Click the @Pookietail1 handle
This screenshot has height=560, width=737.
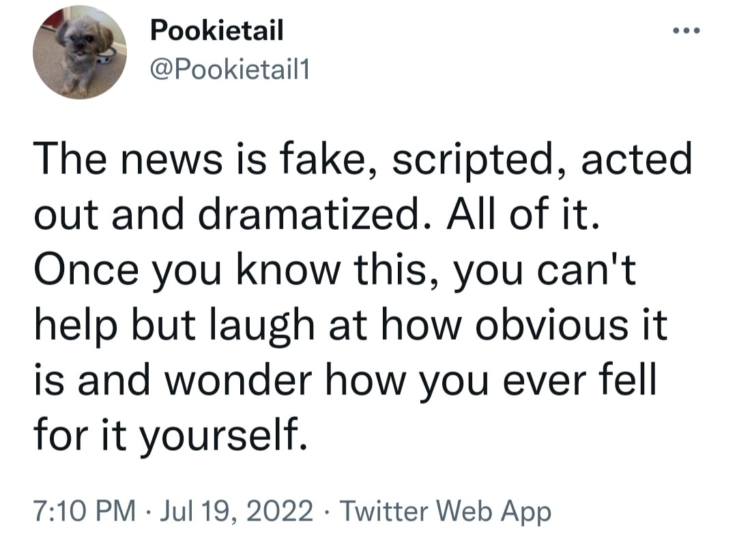pyautogui.click(x=229, y=70)
